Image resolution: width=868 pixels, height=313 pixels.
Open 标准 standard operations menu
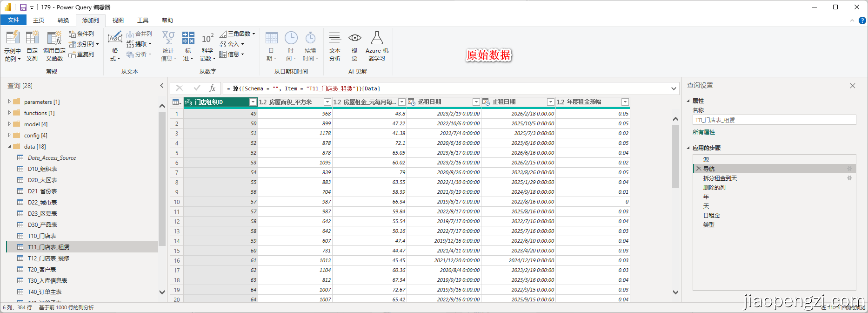point(188,46)
